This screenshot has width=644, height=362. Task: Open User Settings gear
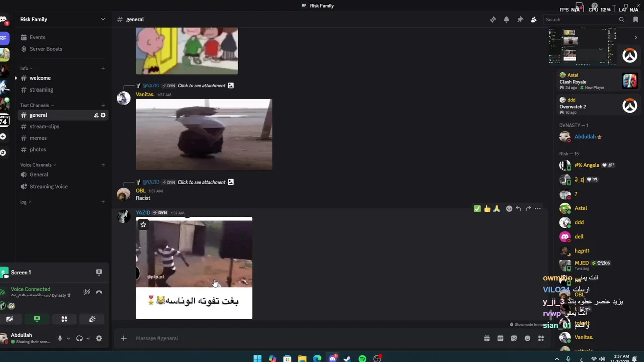99,338
